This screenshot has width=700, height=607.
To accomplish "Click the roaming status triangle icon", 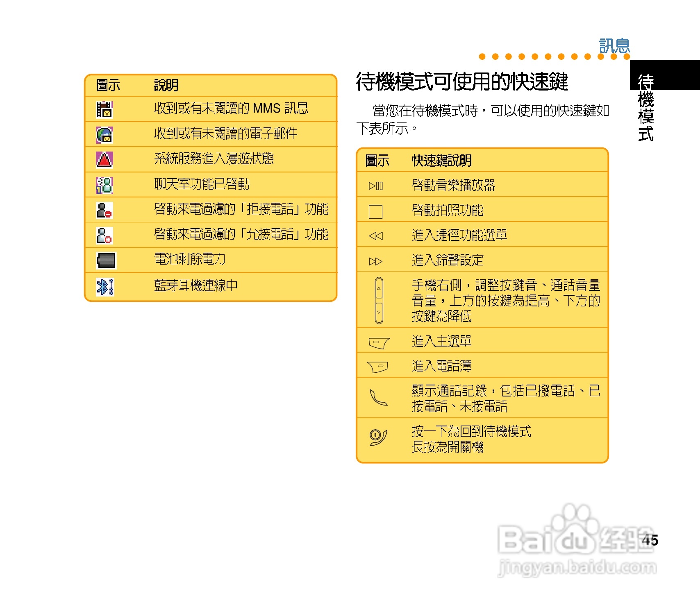I will click(x=105, y=159).
